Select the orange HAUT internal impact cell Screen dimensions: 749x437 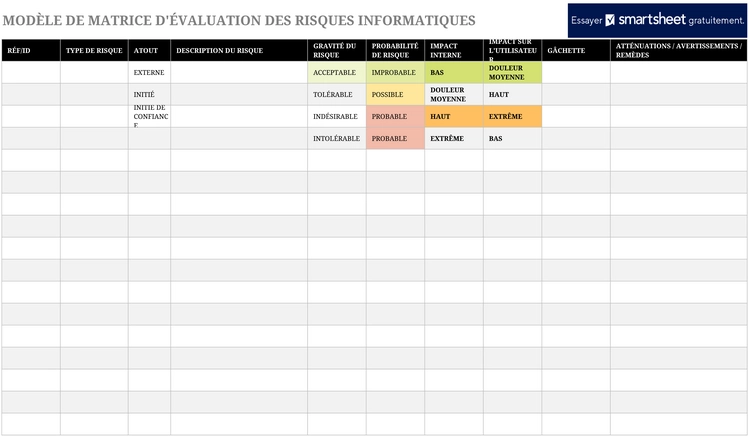tap(454, 117)
